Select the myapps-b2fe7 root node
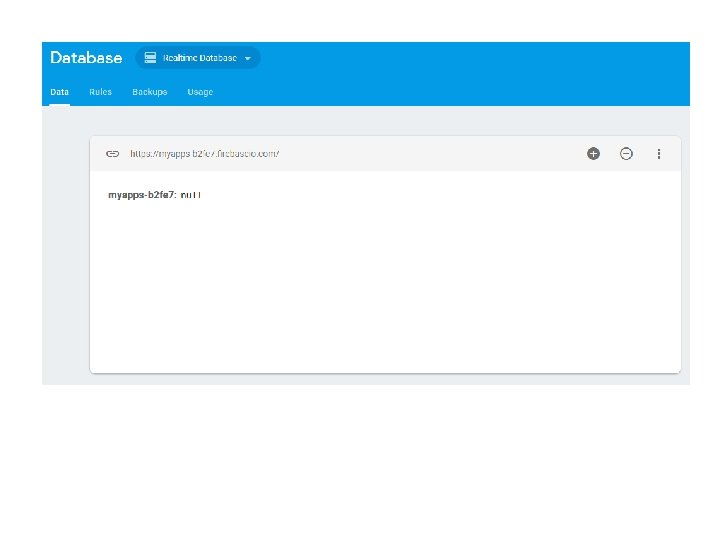This screenshot has width=720, height=540. 141,195
